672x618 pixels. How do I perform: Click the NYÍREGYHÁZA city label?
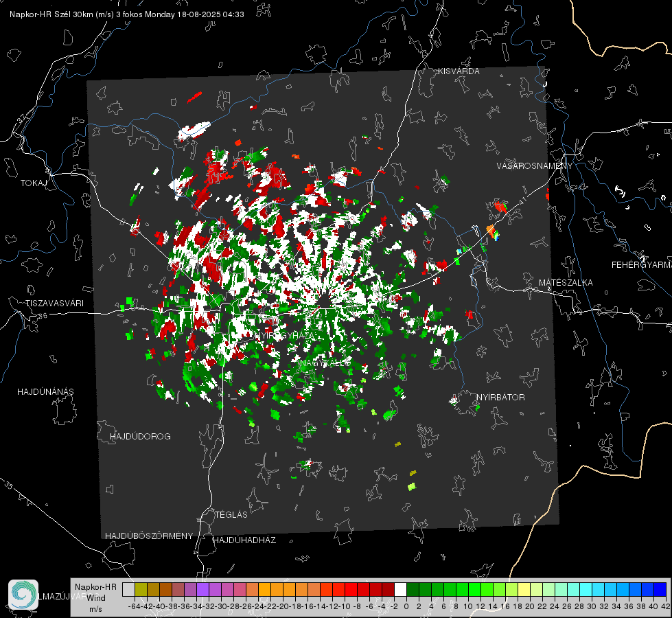[285, 335]
